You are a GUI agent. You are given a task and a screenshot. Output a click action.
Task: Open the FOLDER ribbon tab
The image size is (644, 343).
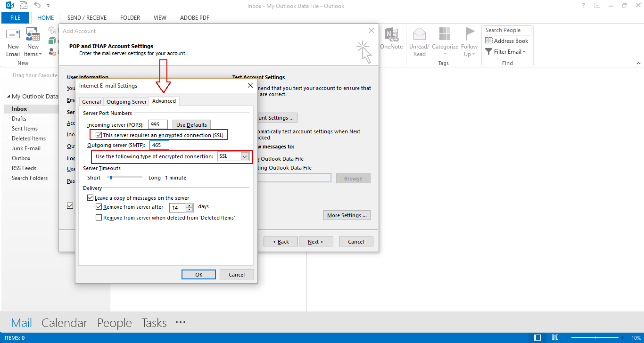tap(130, 18)
